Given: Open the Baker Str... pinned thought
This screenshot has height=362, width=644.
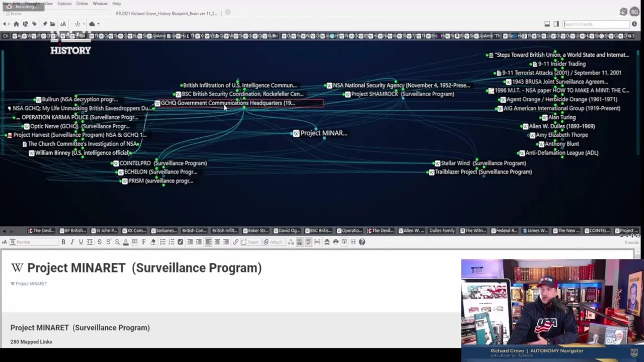Looking at the screenshot, I should click(256, 231).
